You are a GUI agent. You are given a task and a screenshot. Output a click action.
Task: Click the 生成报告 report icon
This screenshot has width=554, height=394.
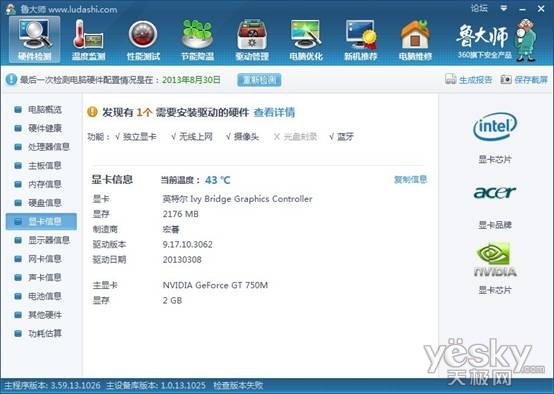tap(450, 79)
